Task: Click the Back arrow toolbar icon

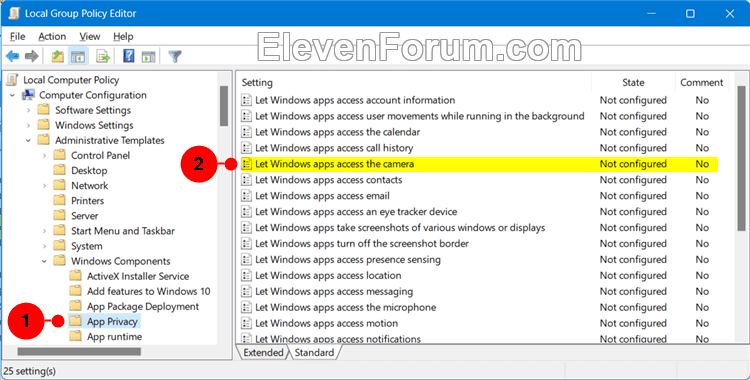Action: [13, 56]
